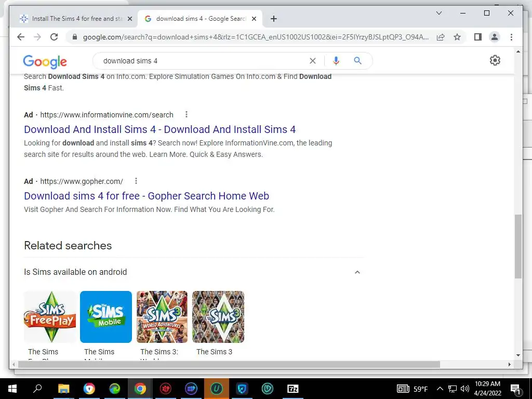Close the download sims 4 Google tab
This screenshot has width=532, height=399.
[254, 19]
